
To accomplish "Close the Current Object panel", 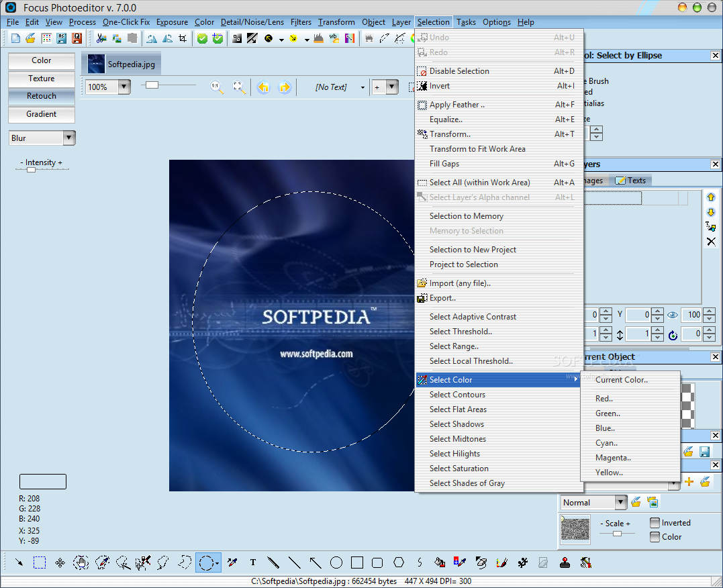I will [x=715, y=357].
